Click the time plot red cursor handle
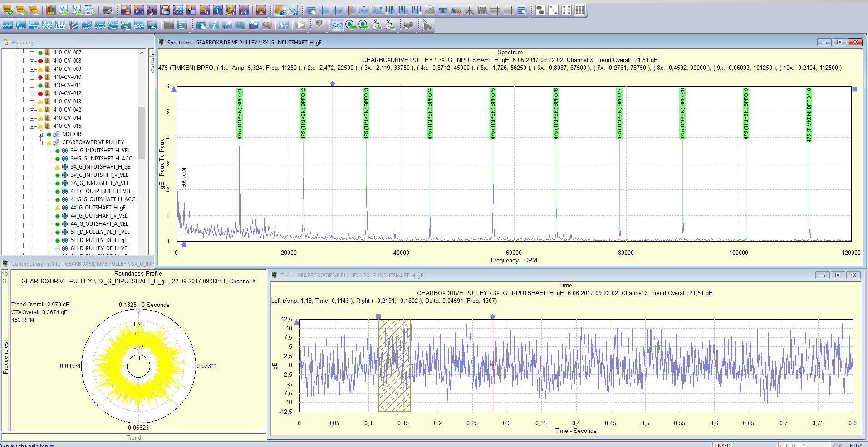The height and width of the screenshot is (447, 868). [493, 317]
